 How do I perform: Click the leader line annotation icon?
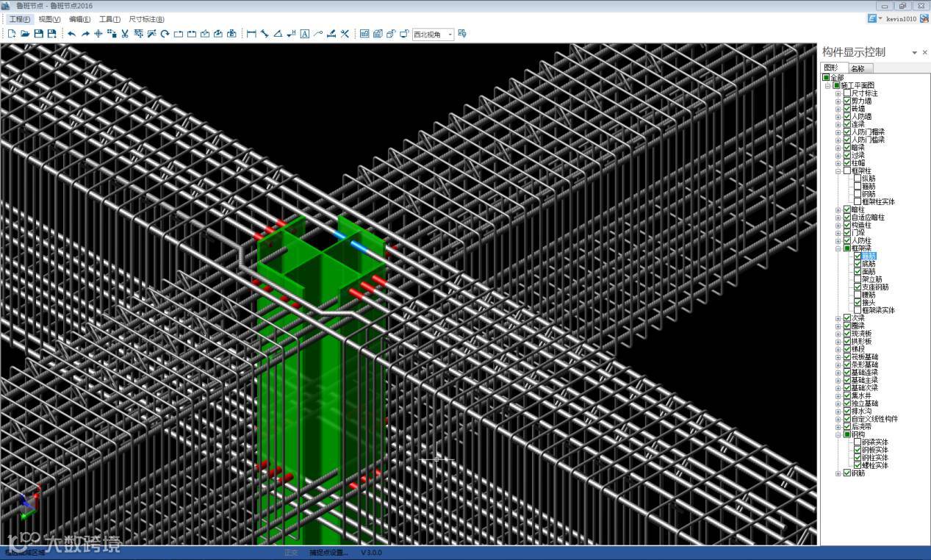317,34
